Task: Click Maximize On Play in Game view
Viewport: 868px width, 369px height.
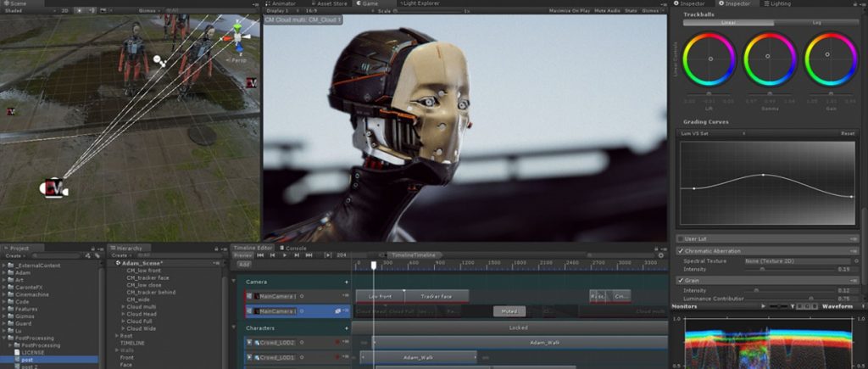Action: pos(570,10)
